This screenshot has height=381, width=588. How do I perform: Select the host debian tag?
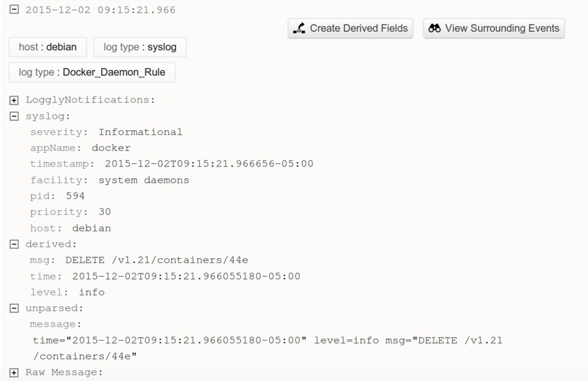click(x=48, y=47)
